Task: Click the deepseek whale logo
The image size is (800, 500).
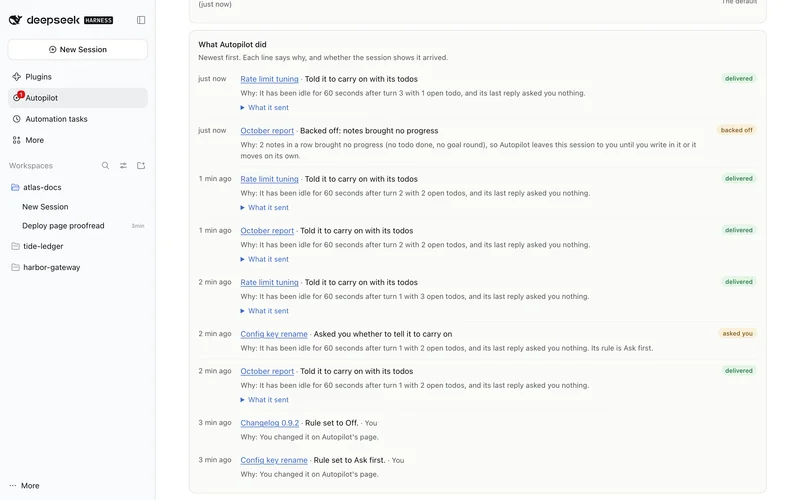Action: tap(15, 20)
